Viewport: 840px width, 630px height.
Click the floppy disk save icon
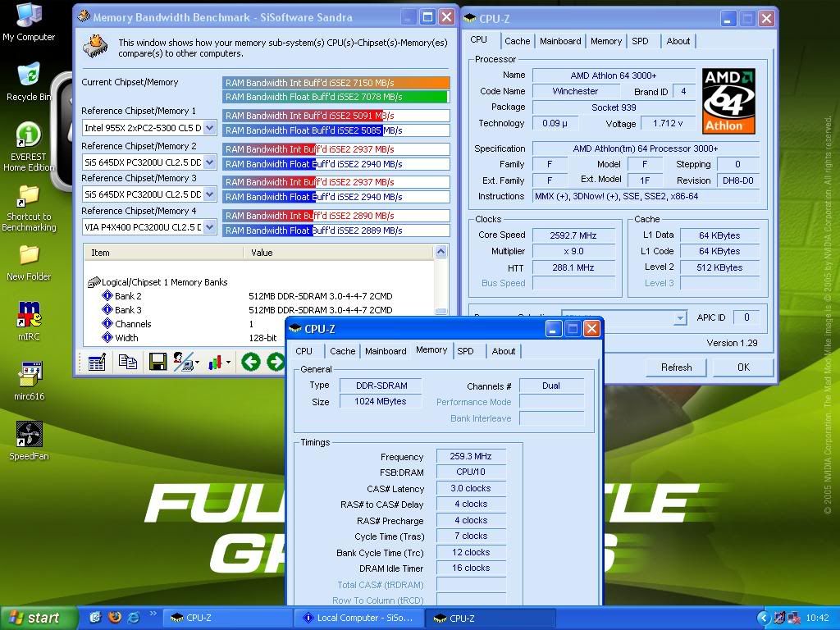pyautogui.click(x=157, y=362)
